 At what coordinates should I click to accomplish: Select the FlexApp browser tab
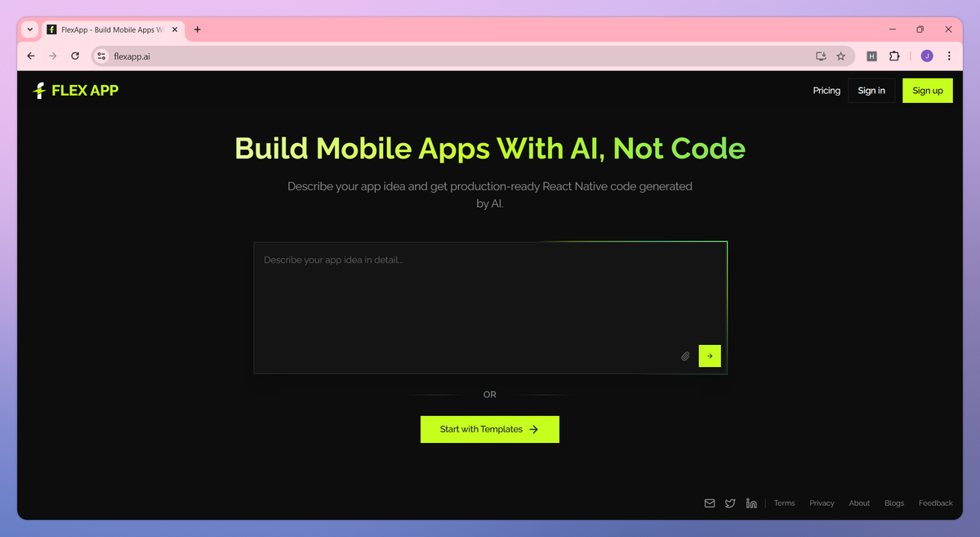(x=110, y=29)
